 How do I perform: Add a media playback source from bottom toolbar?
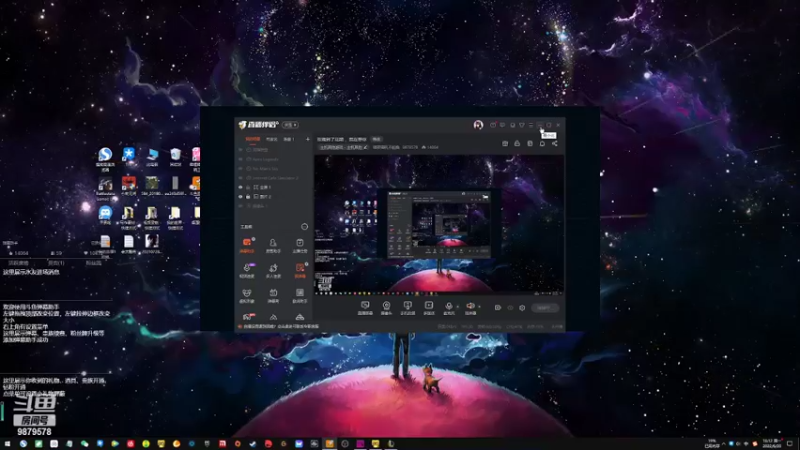[429, 307]
